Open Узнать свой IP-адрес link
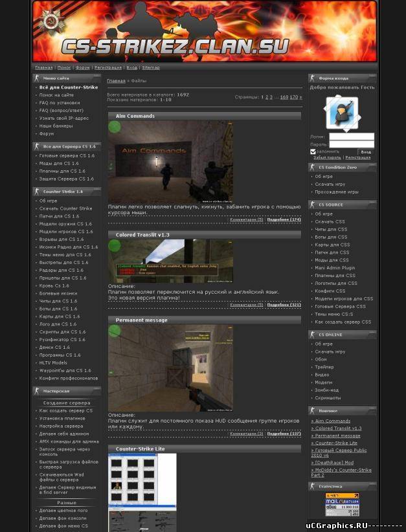The height and width of the screenshot is (532, 406). click(x=64, y=118)
